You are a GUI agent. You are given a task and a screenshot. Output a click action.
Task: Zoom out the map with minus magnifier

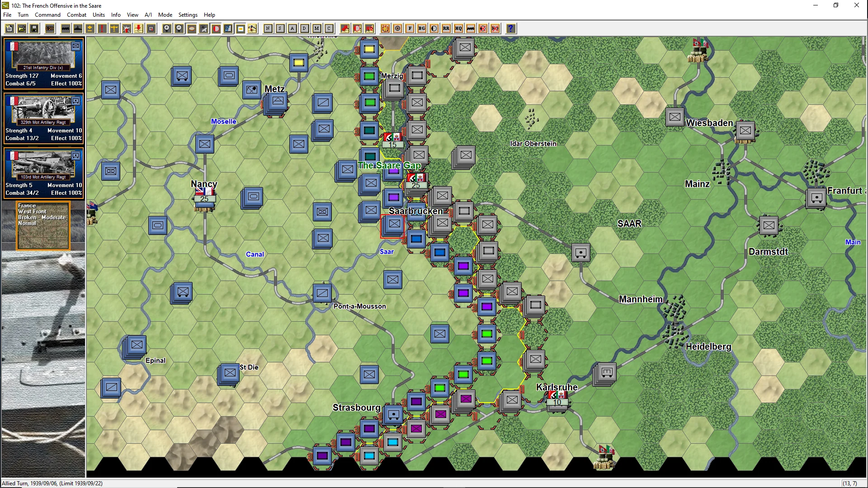[179, 28]
